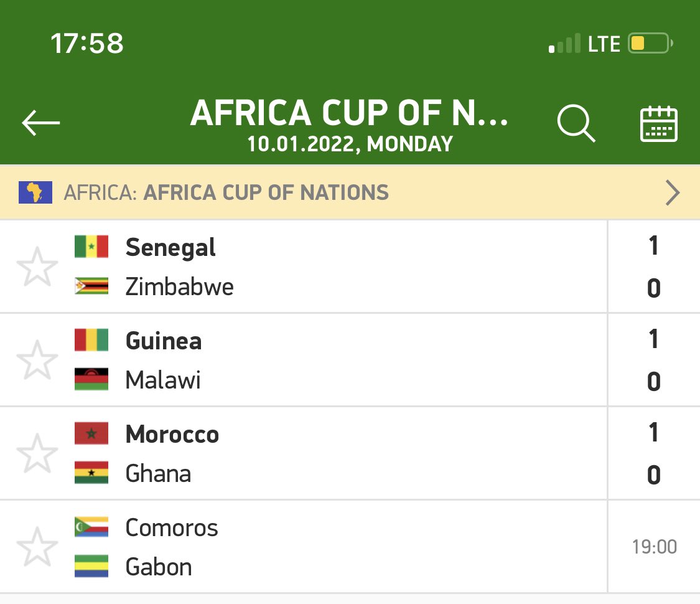
Task: Star the Comoros vs Gabon match
Action: tap(37, 547)
